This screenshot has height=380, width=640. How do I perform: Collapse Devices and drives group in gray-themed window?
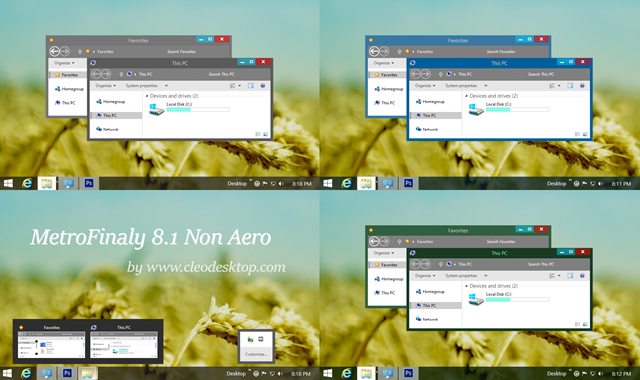point(147,96)
